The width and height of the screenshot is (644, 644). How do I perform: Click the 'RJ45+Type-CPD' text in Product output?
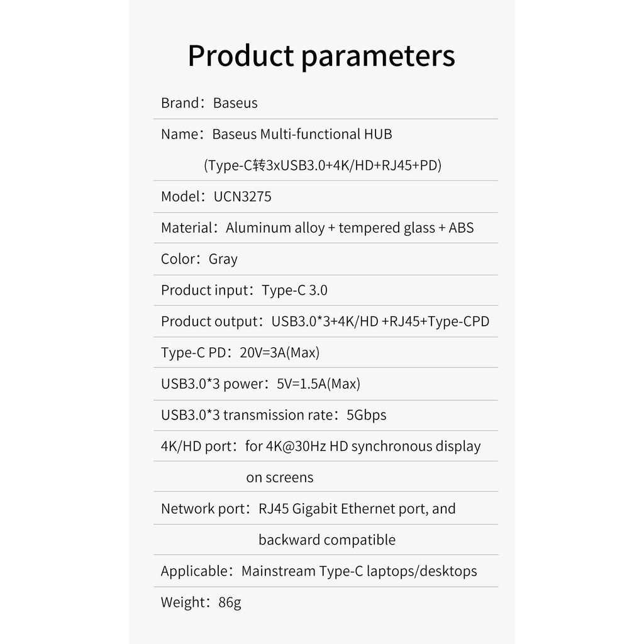tap(439, 321)
